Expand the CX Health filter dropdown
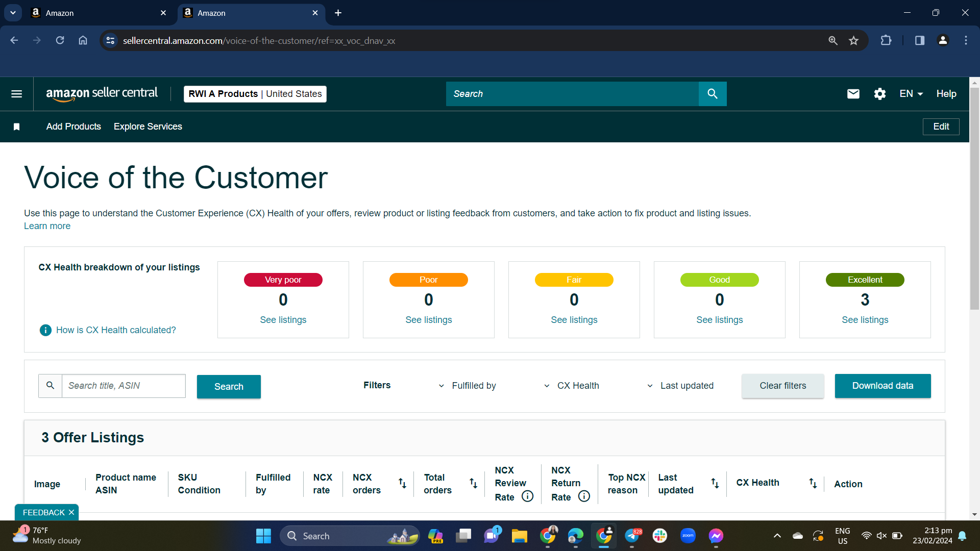Screen dimensions: 980x551 tap(572, 386)
